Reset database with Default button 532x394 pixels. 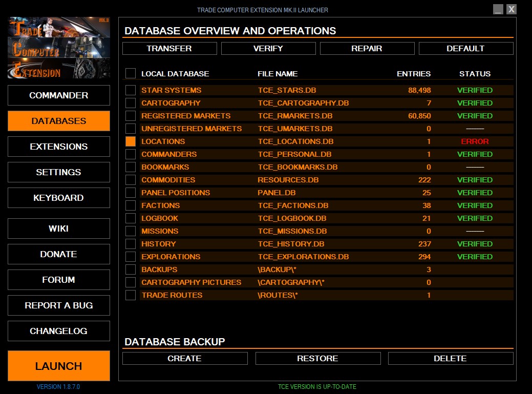coord(466,49)
